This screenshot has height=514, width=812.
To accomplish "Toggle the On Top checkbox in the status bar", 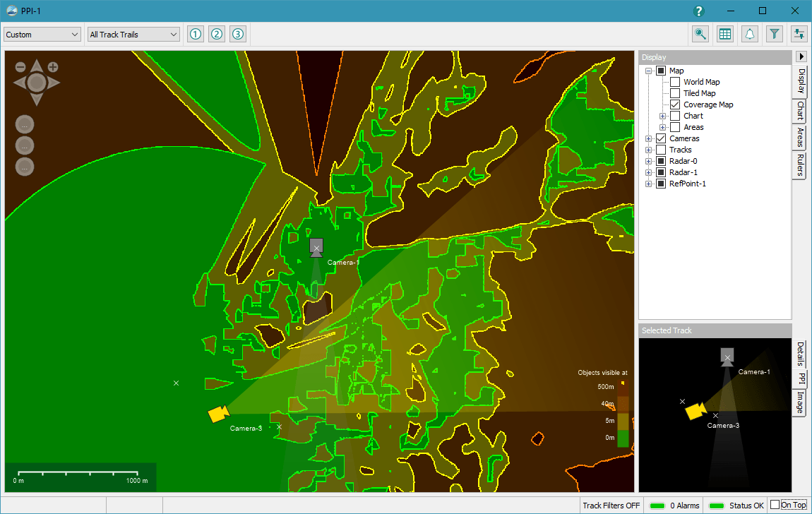I will click(775, 504).
